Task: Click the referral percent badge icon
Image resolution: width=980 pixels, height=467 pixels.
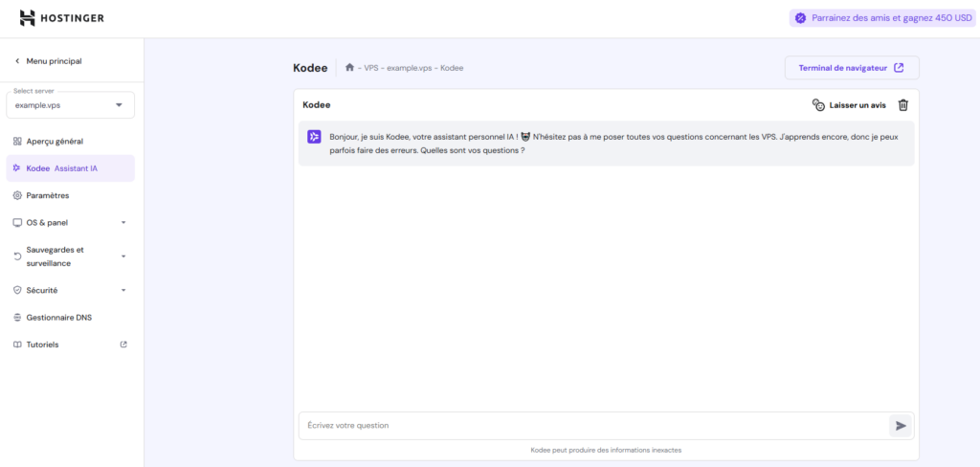Action: click(x=800, y=18)
